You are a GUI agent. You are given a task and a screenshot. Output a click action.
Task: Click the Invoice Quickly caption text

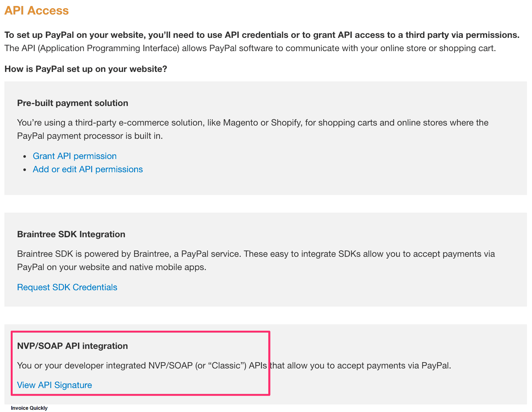click(29, 408)
